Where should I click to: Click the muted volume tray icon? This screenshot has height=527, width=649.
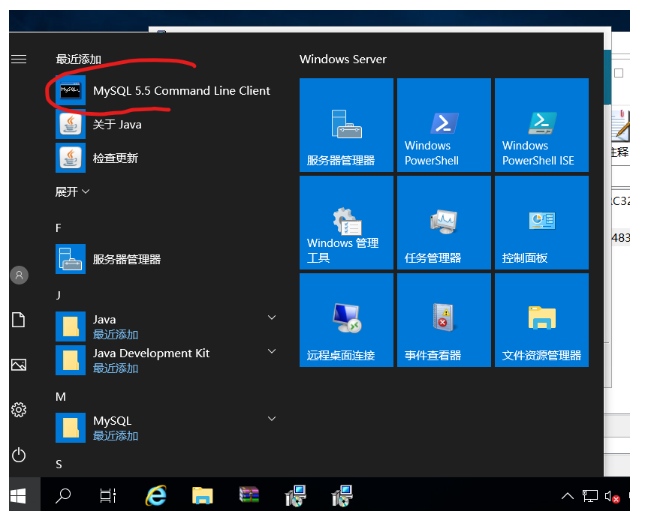[x=612, y=496]
